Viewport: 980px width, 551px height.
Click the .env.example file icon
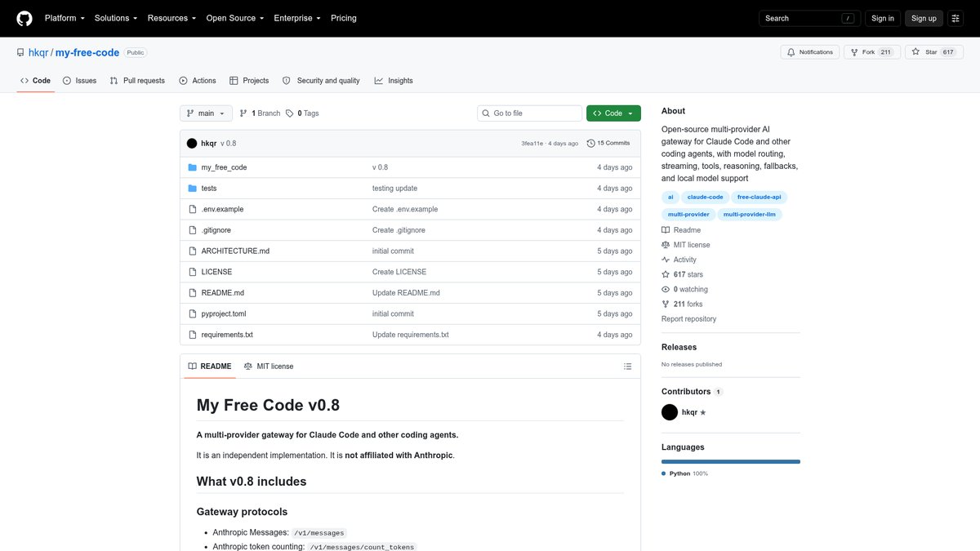[192, 209]
